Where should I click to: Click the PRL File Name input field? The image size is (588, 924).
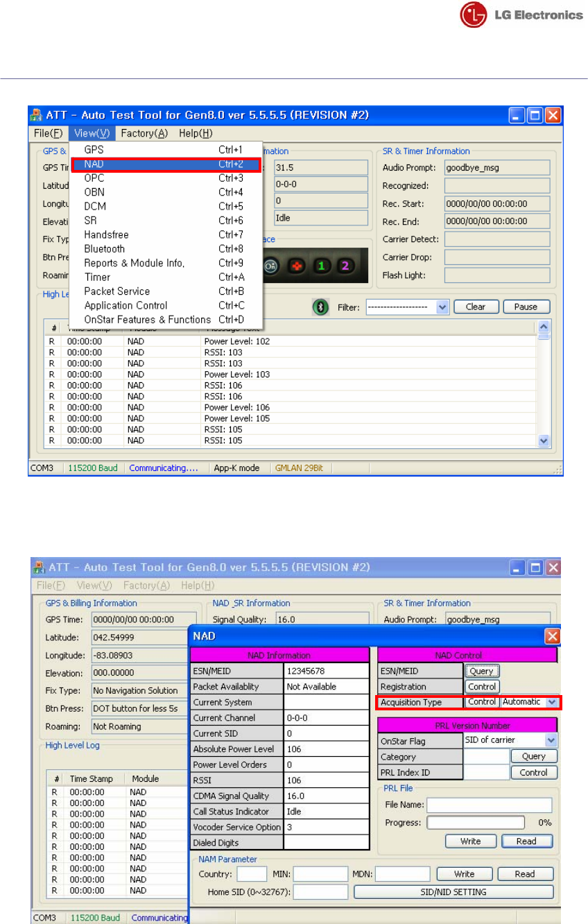click(x=490, y=805)
